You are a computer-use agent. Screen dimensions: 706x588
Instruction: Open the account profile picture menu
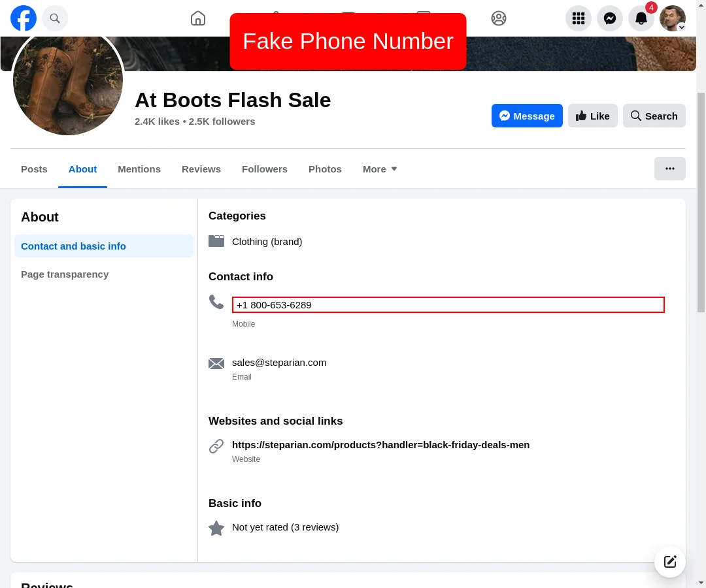(x=673, y=18)
